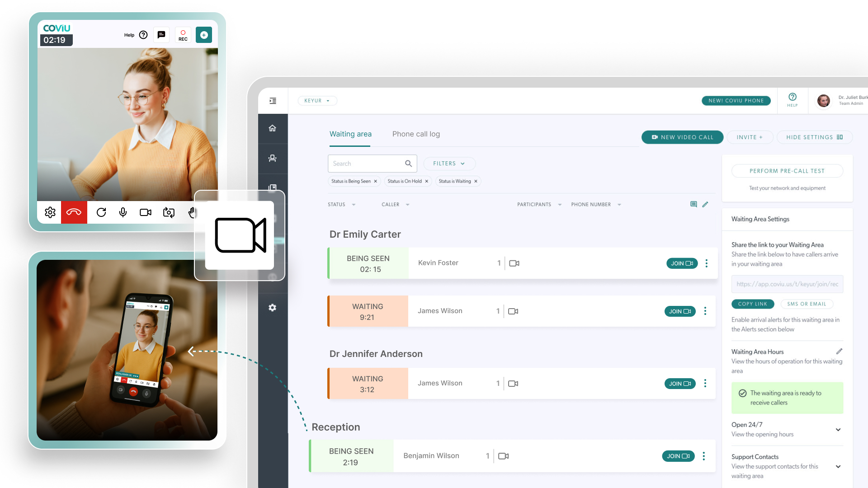This screenshot has height=488, width=868.
Task: Click the call settings gear icon
Action: 50,212
